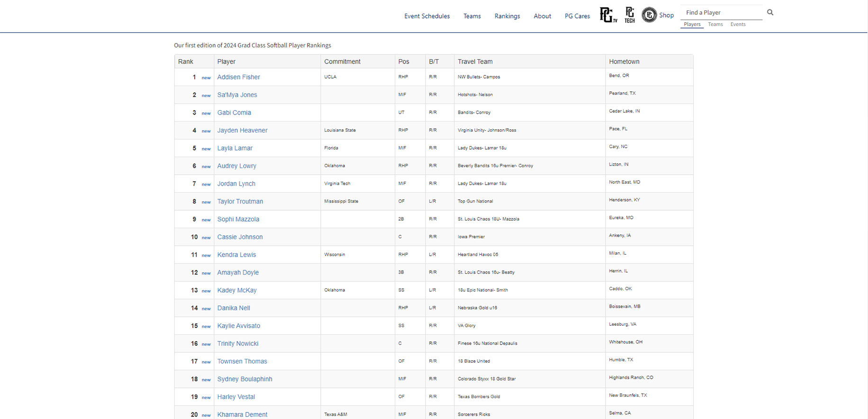Select the Players search tab
The image size is (868, 419).
point(692,24)
